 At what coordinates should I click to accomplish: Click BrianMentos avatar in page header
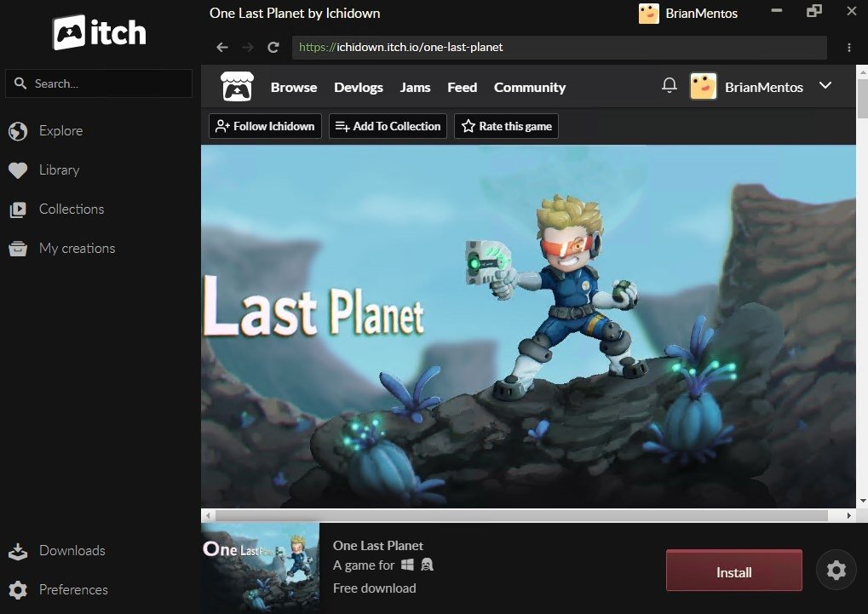[x=703, y=86]
